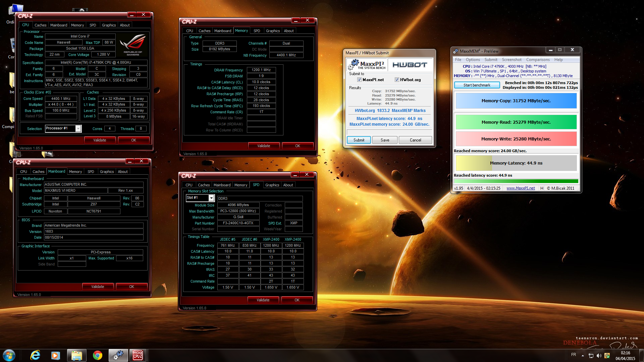Open the Options menu in MaxxMEM²
Viewport: 644px width, 362px height.
473,60
